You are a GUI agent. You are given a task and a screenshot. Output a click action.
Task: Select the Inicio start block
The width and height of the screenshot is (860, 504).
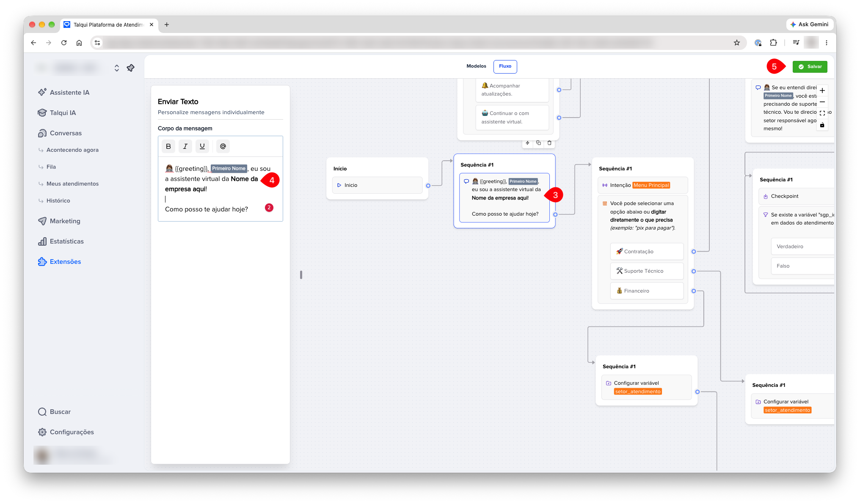(377, 185)
